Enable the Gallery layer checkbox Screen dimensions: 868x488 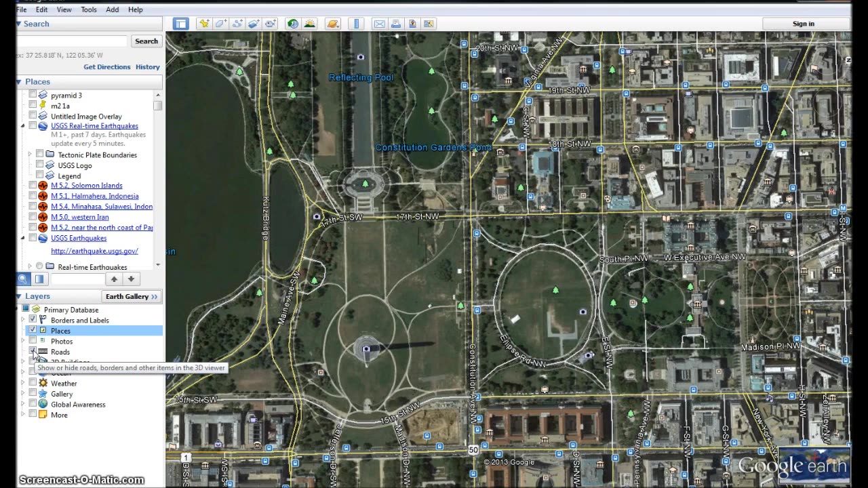coord(33,393)
